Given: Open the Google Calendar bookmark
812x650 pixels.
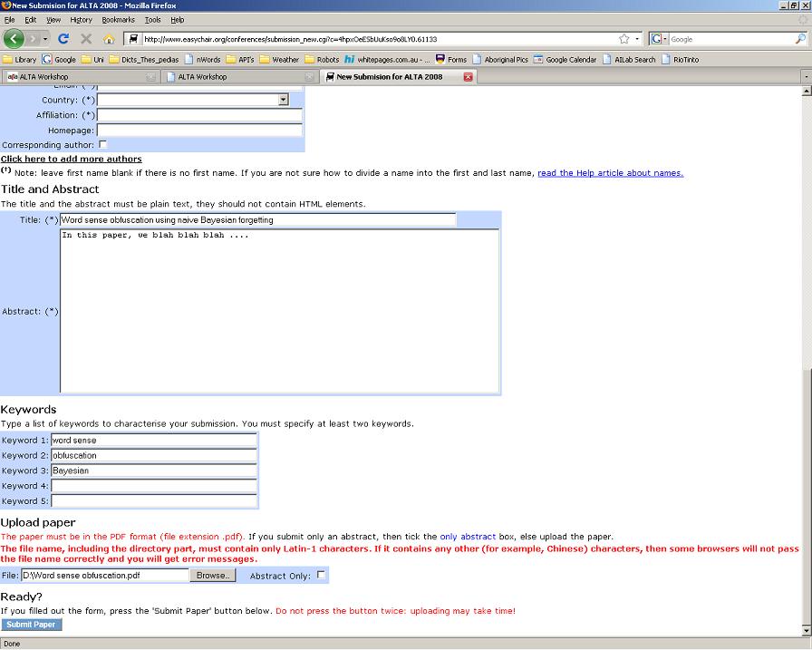Looking at the screenshot, I should coord(565,60).
